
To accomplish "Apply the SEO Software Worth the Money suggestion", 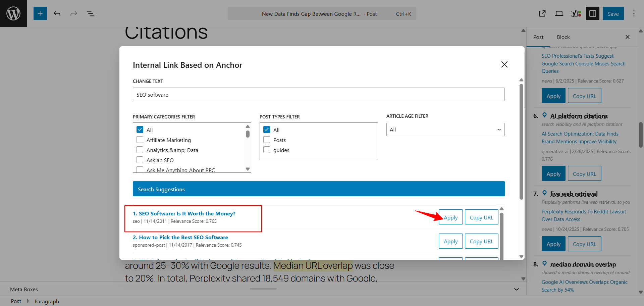I will (450, 217).
